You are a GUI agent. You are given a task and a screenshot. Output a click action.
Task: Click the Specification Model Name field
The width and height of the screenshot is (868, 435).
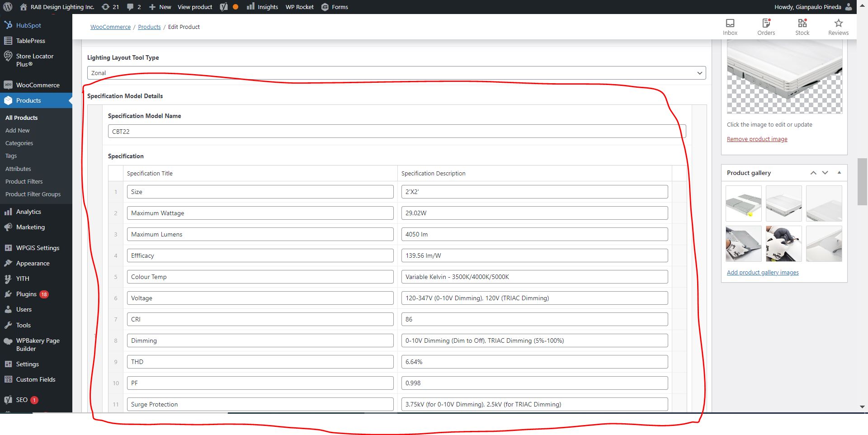click(x=396, y=132)
